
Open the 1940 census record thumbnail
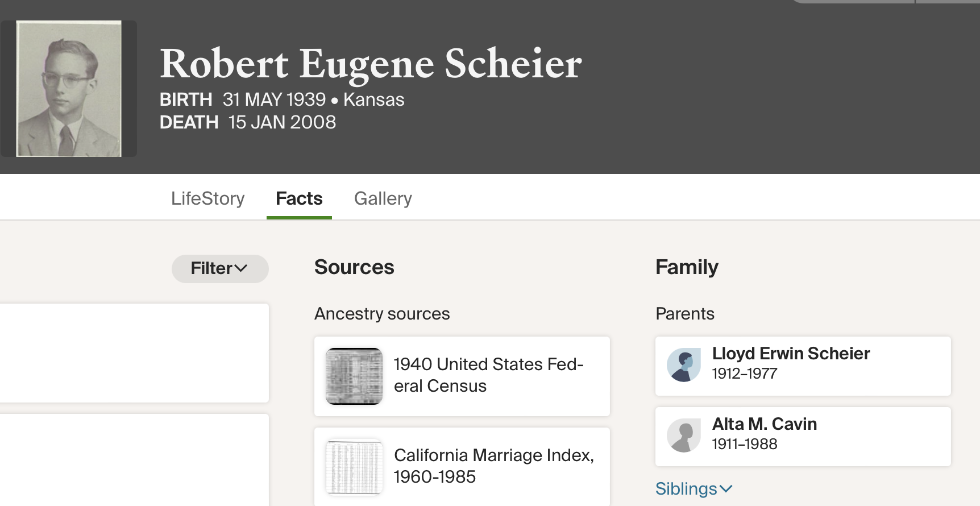[x=354, y=376]
